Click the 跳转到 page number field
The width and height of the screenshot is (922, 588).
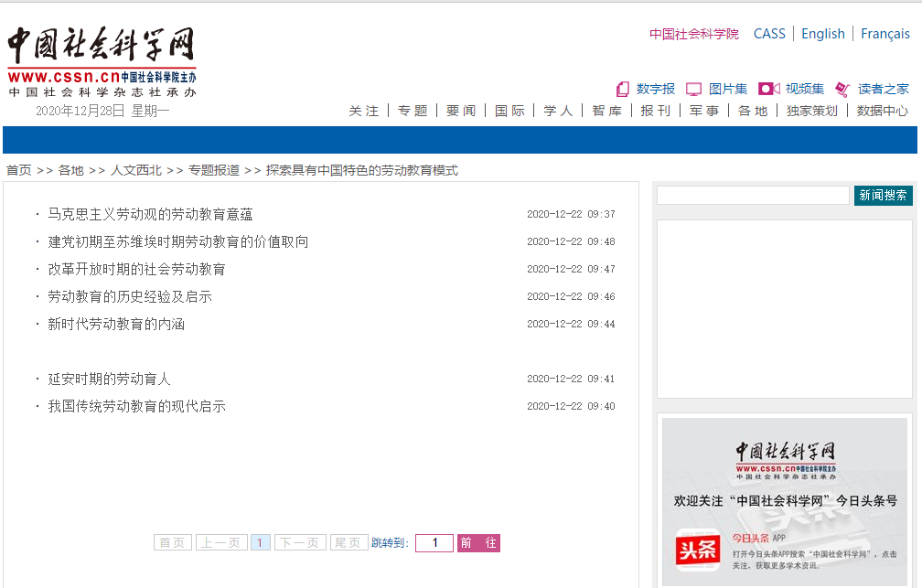click(x=434, y=543)
